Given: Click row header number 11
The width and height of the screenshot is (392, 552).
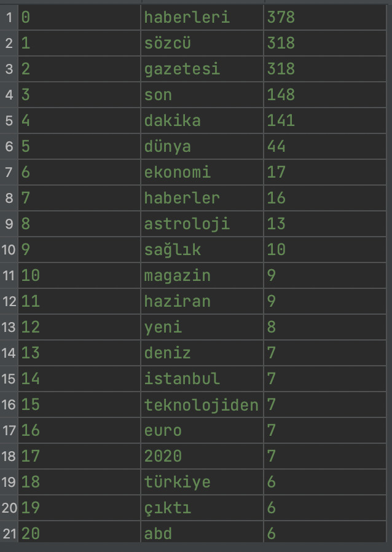Looking at the screenshot, I should pyautogui.click(x=9, y=275).
